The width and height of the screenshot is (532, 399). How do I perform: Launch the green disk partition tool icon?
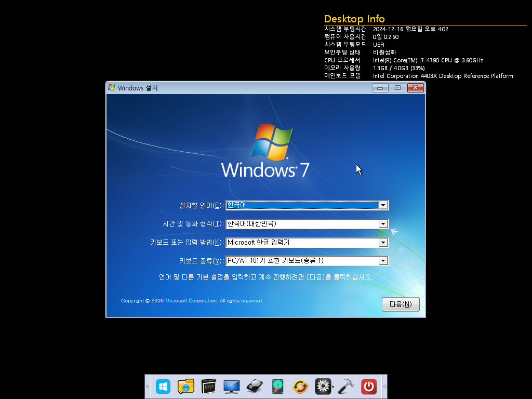pos(277,387)
